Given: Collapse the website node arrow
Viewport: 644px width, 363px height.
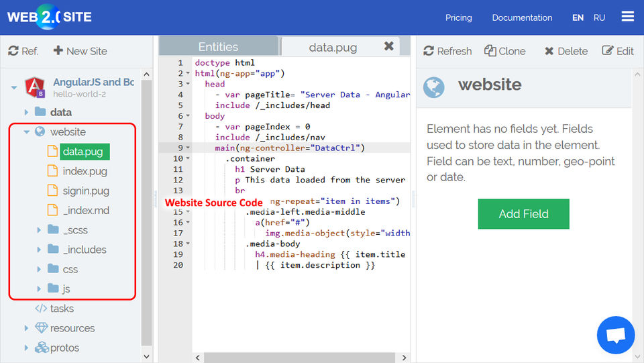Looking at the screenshot, I should pyautogui.click(x=27, y=132).
